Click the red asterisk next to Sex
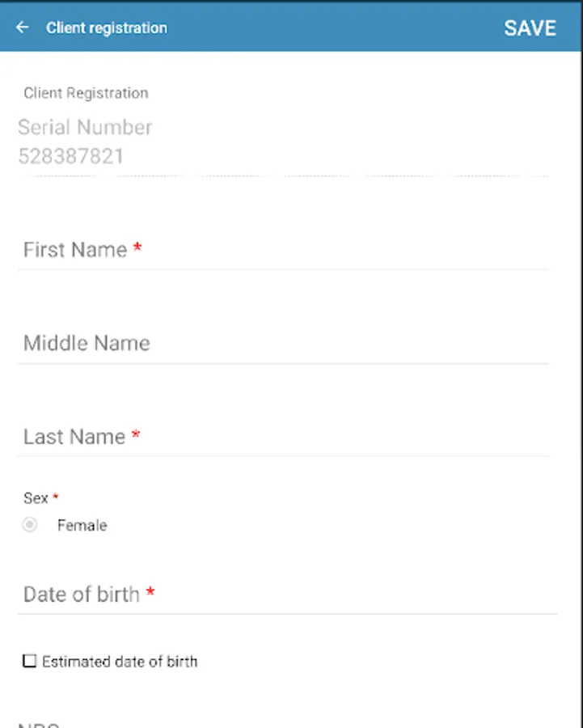Viewport: 583px width, 728px height. coord(56,497)
